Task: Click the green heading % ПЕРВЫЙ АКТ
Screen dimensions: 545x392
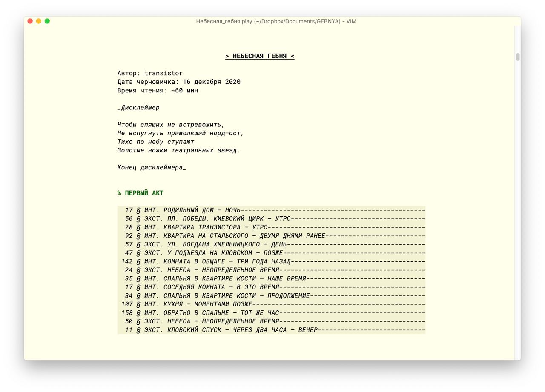Action: (141, 193)
